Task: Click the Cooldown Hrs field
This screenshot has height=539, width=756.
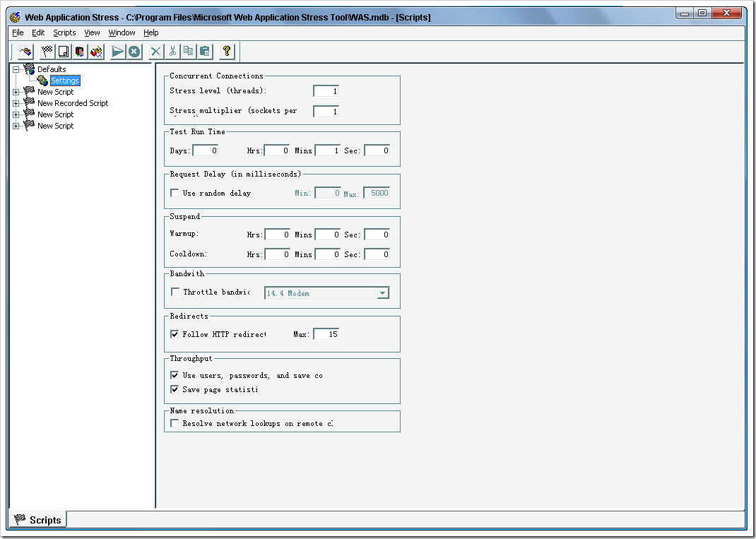Action: [277, 254]
